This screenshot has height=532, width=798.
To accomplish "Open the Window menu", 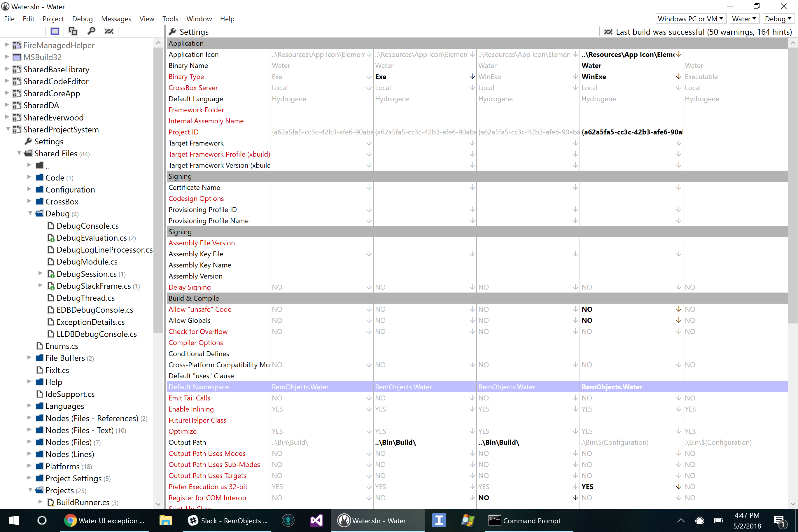I will tap(199, 19).
